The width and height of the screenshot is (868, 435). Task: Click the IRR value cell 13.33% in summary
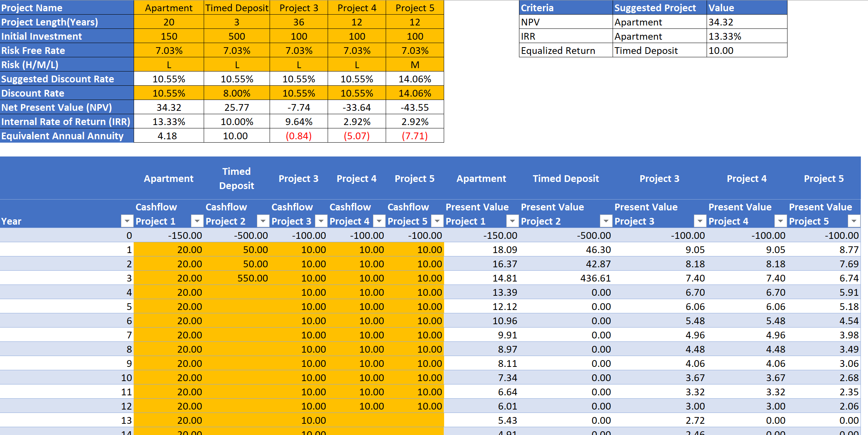746,36
